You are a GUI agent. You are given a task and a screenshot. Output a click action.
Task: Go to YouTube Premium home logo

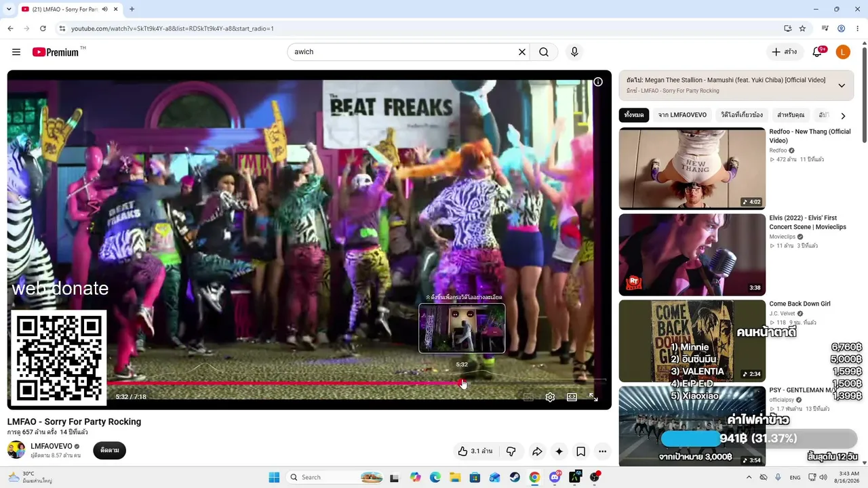(56, 52)
